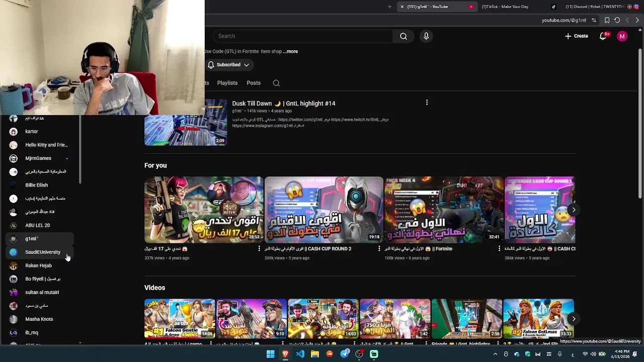The image size is (644, 362).
Task: Open Brave browser from taskbar
Action: coord(285,354)
